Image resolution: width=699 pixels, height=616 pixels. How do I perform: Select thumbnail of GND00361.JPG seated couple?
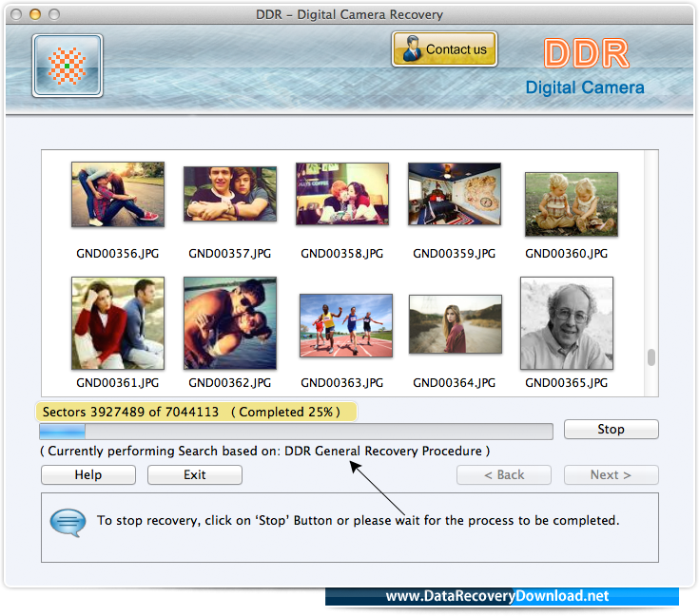tap(118, 323)
